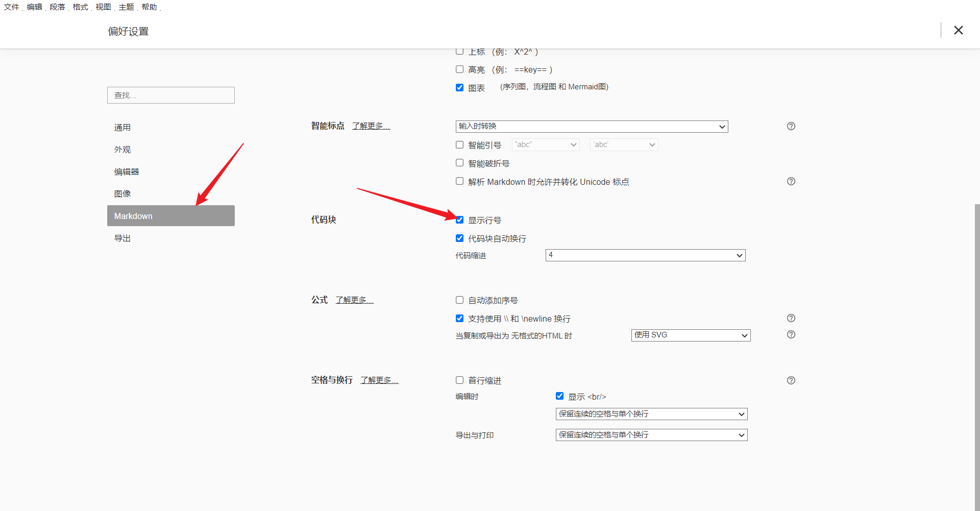This screenshot has width=980, height=511.
Task: Select 导出 settings category
Action: 171,238
